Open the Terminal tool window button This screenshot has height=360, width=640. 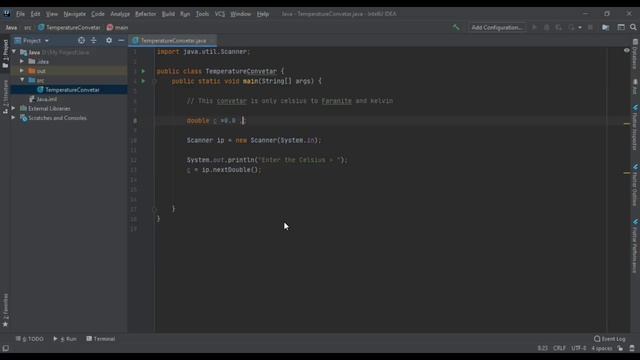(x=101, y=339)
